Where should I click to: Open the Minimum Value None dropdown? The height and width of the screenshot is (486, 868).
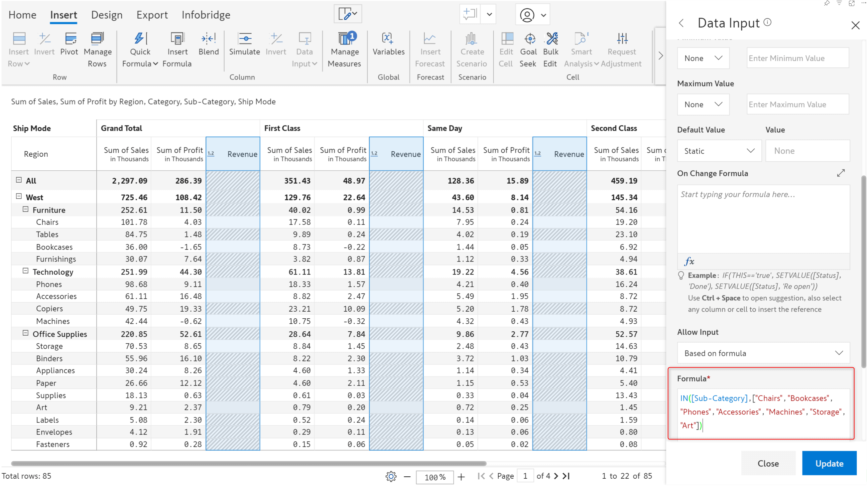pos(703,58)
